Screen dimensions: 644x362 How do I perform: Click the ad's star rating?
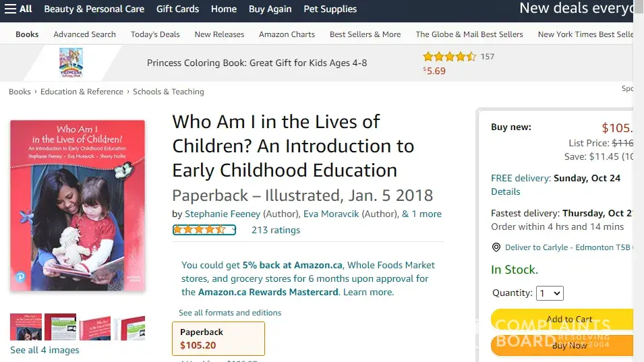[449, 57]
